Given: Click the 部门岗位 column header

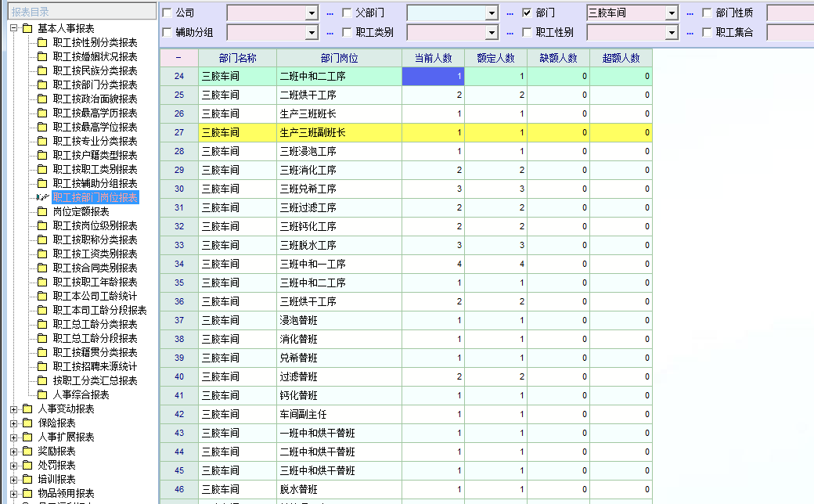Looking at the screenshot, I should (x=339, y=58).
